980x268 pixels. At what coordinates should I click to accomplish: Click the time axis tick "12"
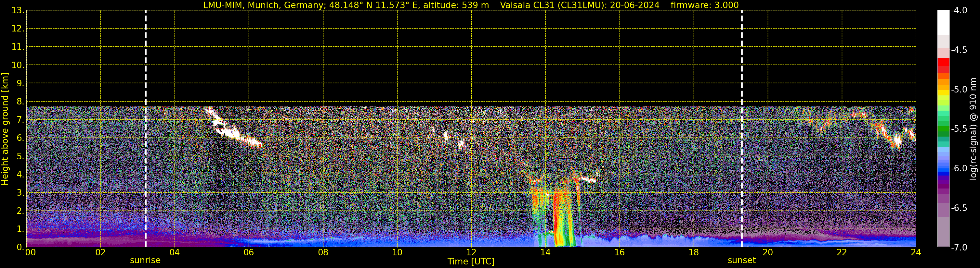tap(471, 252)
